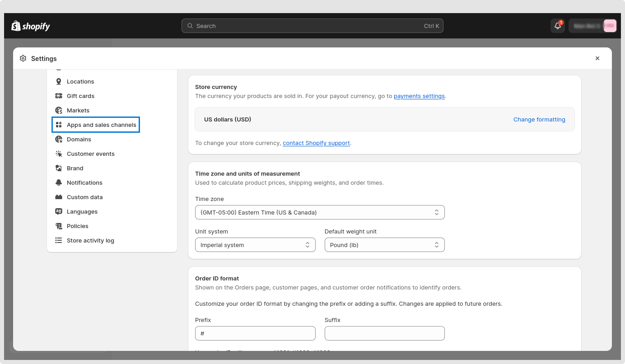This screenshot has width=625, height=364.
Task: Focus the top Search bar
Action: (x=312, y=26)
